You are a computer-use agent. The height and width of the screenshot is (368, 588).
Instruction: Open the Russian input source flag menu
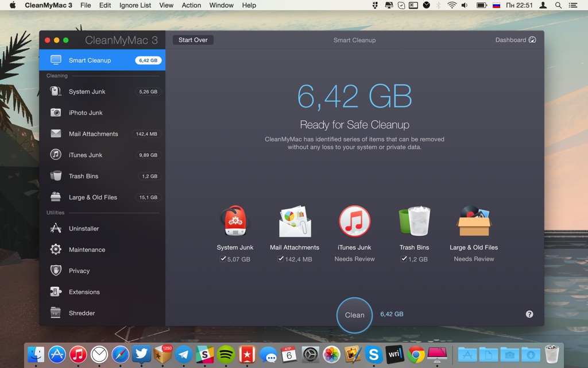point(496,5)
